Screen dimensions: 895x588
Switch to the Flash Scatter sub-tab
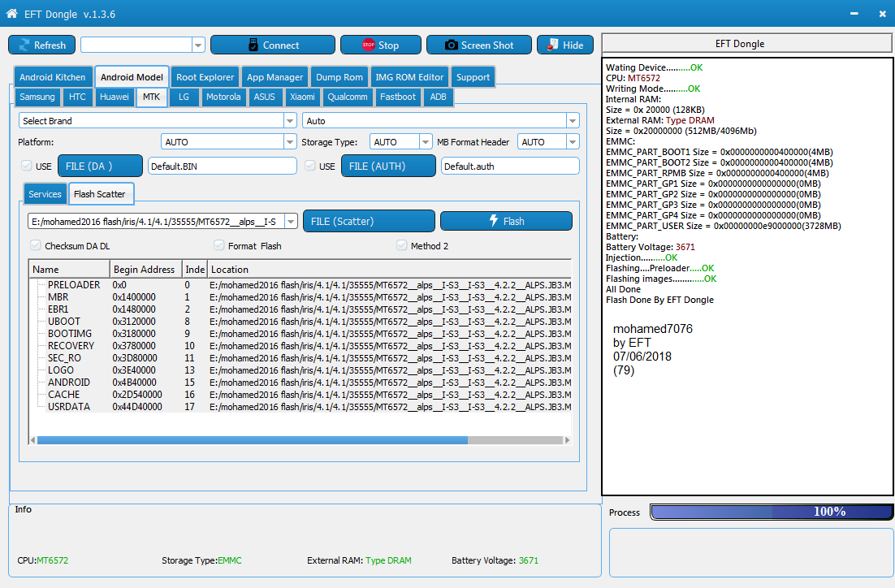pyautogui.click(x=100, y=194)
